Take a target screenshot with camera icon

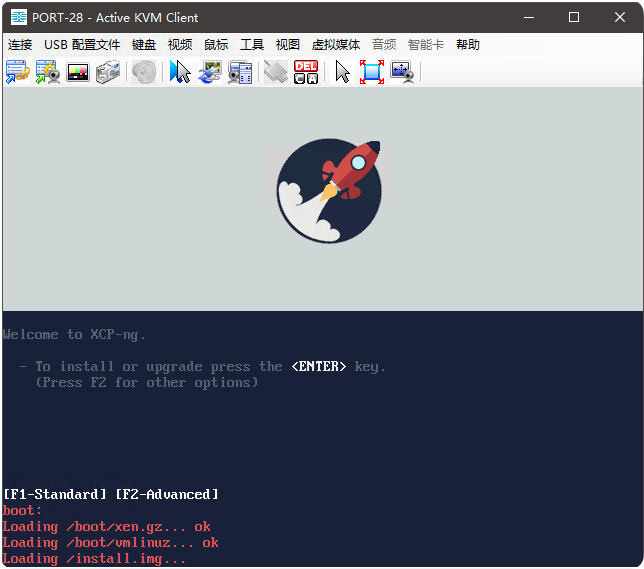point(108,72)
